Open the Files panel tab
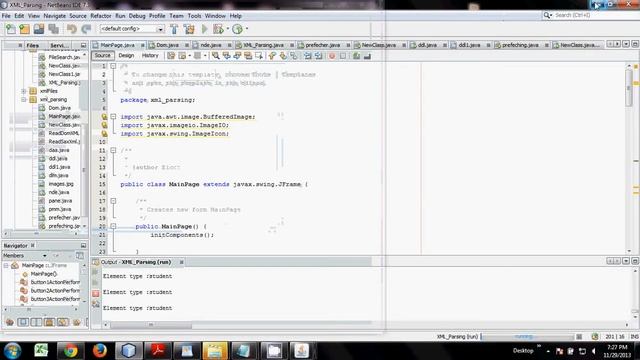Viewport: 640px width, 360px height. (32, 45)
